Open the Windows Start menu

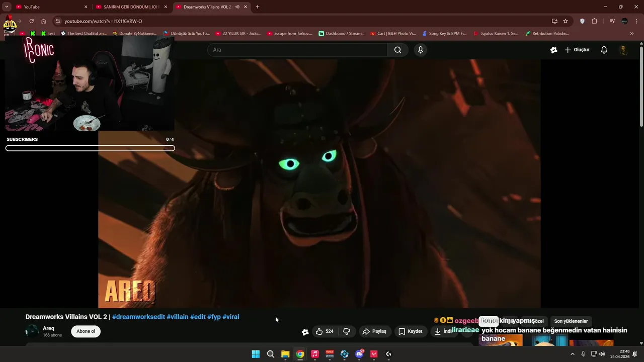point(256,354)
